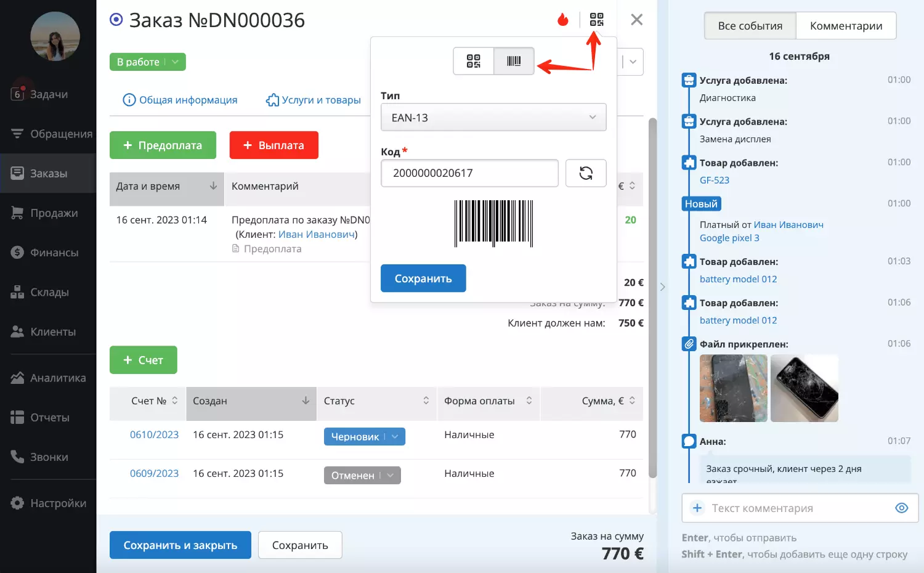Close the order window
Screen dimensions: 924x573
click(x=637, y=20)
